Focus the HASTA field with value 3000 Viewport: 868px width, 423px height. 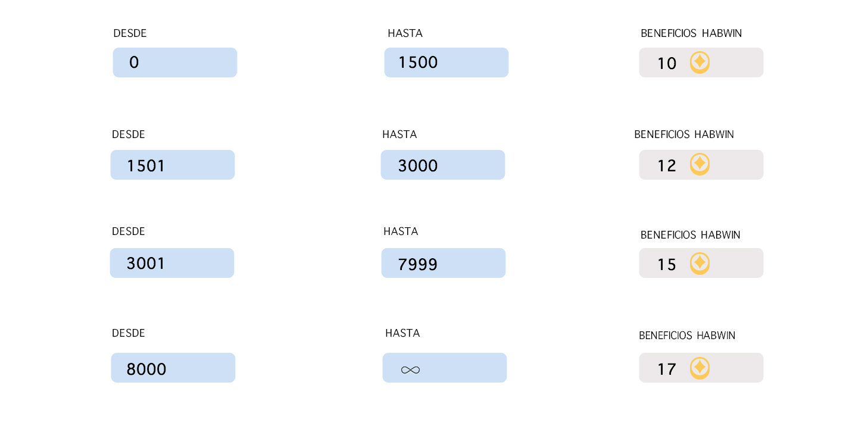pos(443,165)
